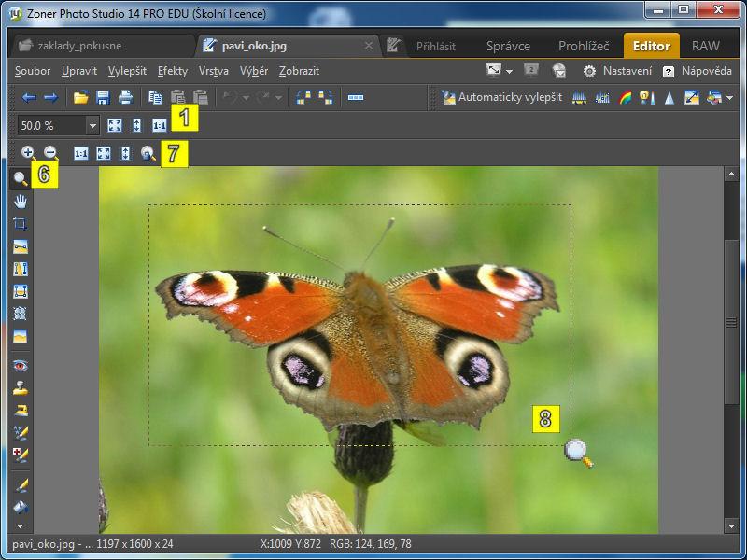Go to the next image with right arrow
747x560 pixels.
click(51, 98)
